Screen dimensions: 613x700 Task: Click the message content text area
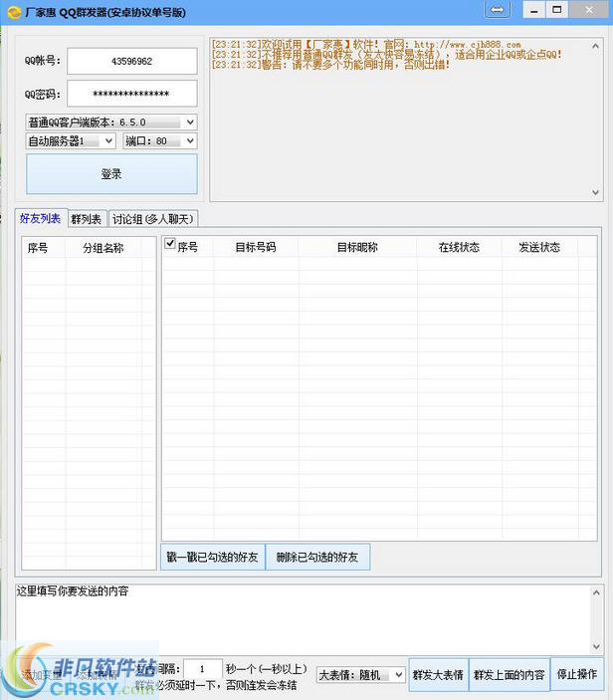point(304,619)
